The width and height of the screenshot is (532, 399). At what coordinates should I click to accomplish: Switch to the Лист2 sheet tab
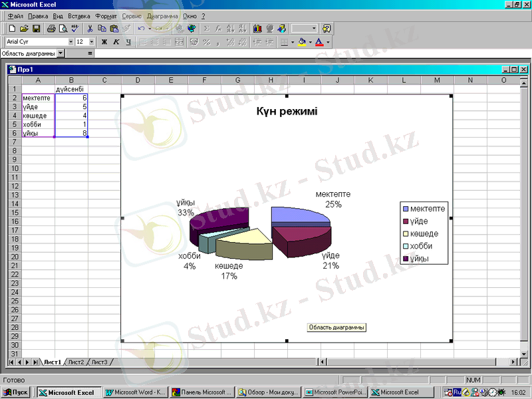click(x=76, y=362)
